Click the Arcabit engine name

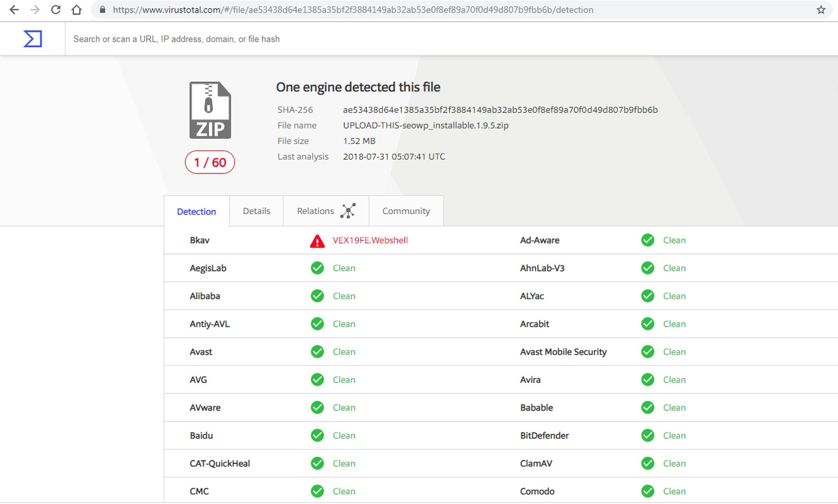(x=535, y=324)
